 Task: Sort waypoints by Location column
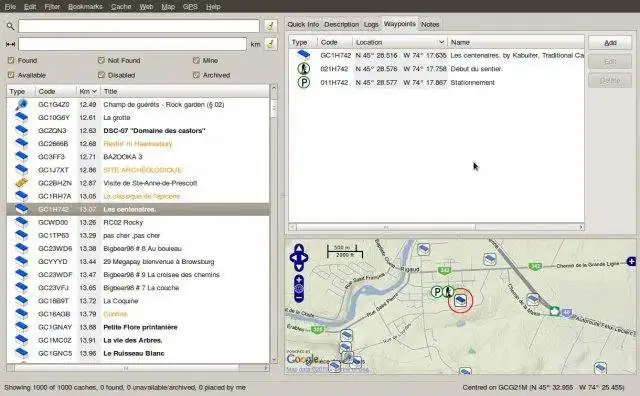tap(400, 42)
